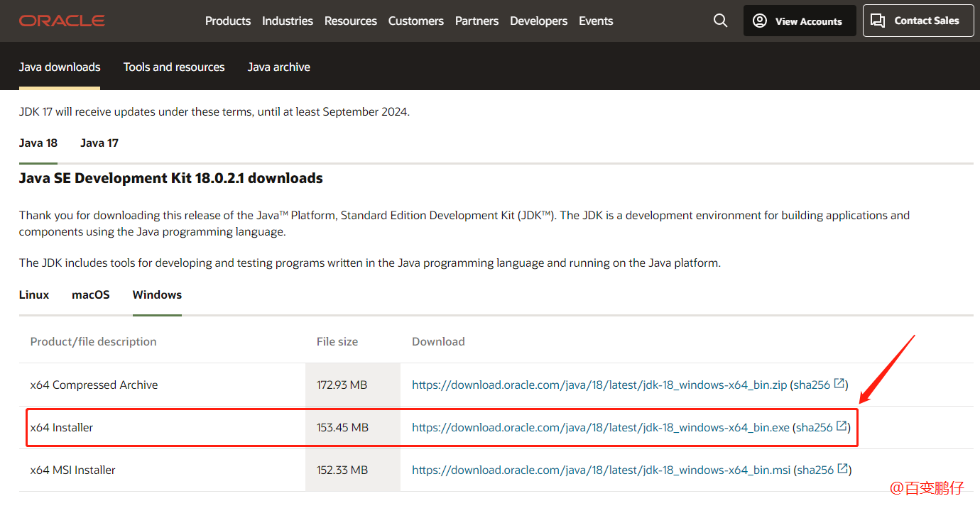980x513 pixels.
Task: Download jdk-18_windows-x64_bin.exe link
Action: coord(601,428)
